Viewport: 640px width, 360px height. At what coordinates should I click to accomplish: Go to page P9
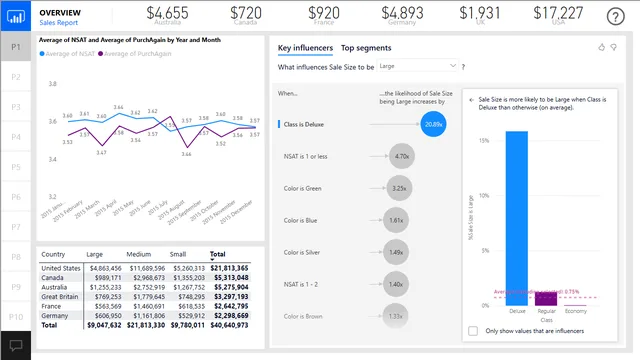pyautogui.click(x=16, y=287)
